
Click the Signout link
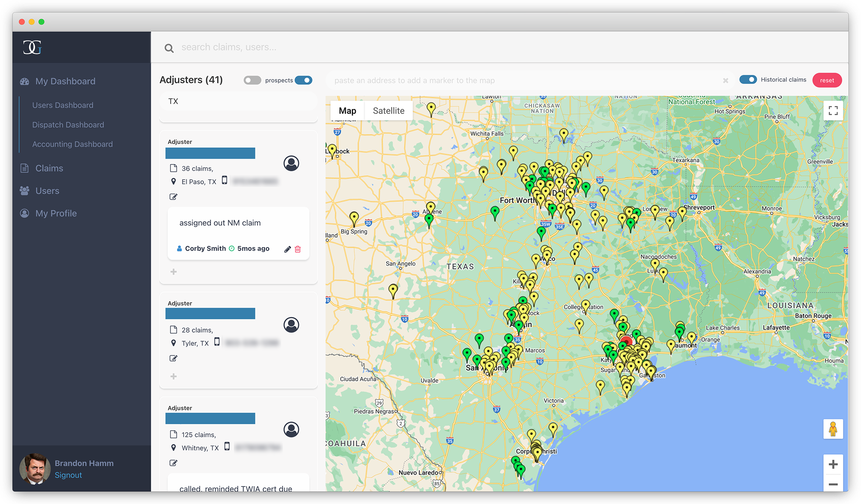68,475
